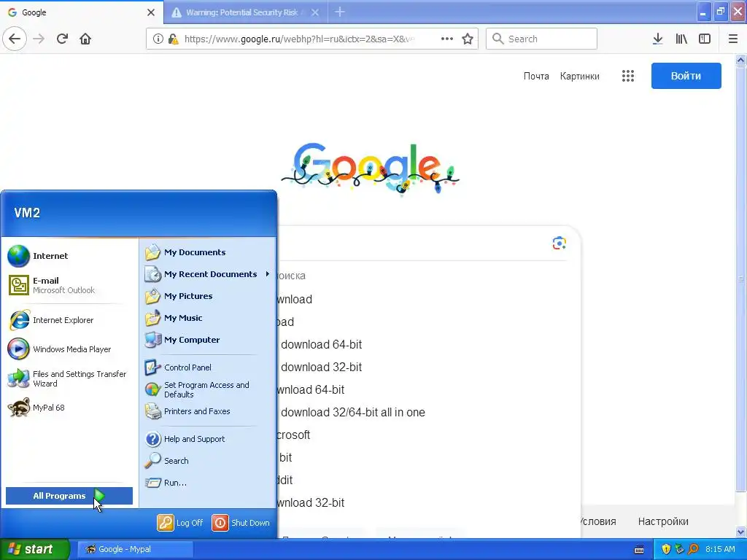This screenshot has height=560, width=747.
Task: Click the 8:15 AM clock
Action: click(x=720, y=549)
